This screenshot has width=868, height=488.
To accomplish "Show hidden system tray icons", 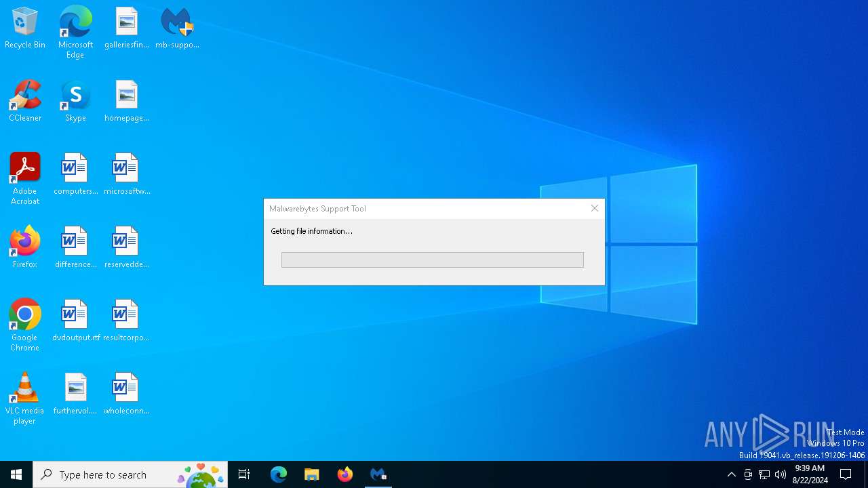I will point(731,474).
